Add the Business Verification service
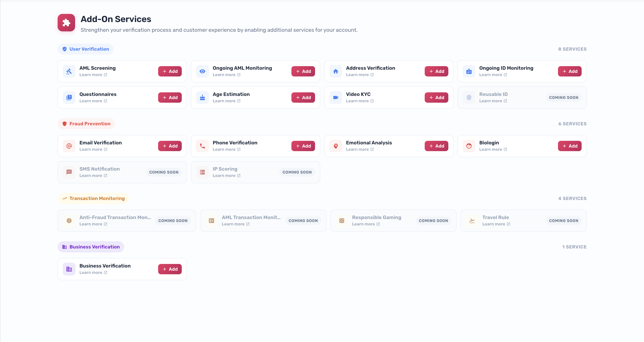 (170, 269)
